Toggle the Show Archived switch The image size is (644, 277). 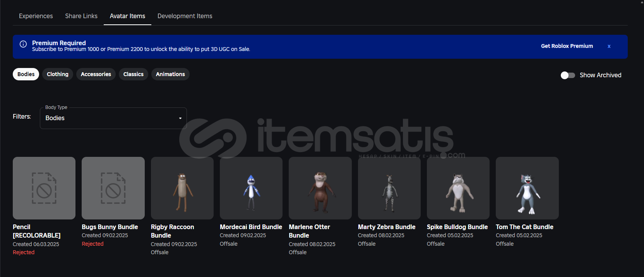click(568, 75)
